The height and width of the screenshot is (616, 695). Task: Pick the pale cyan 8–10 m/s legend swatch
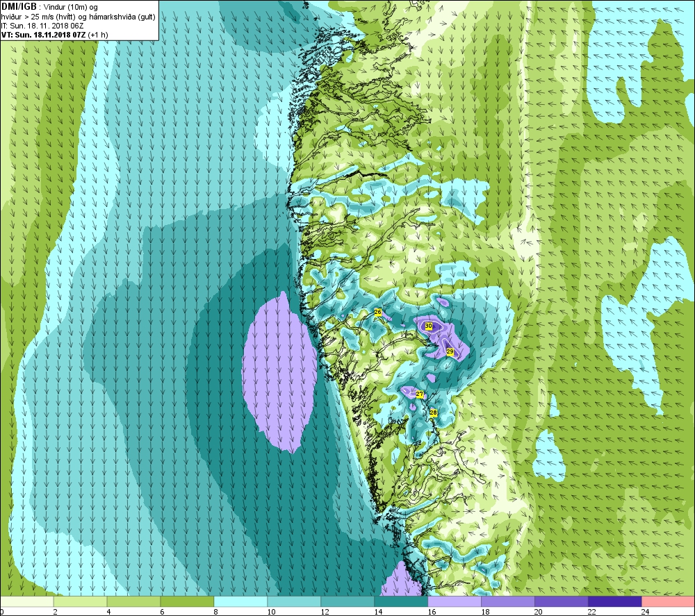pyautogui.click(x=240, y=601)
